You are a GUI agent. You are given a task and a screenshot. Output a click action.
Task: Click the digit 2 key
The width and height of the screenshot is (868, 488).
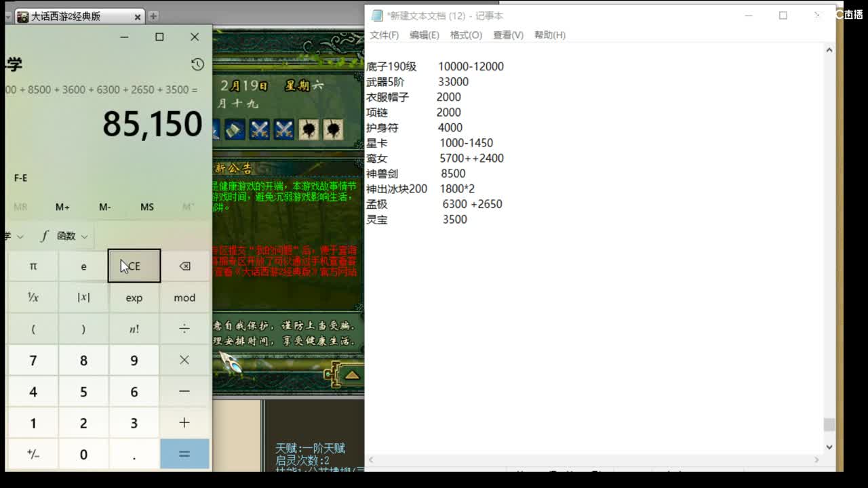point(83,422)
